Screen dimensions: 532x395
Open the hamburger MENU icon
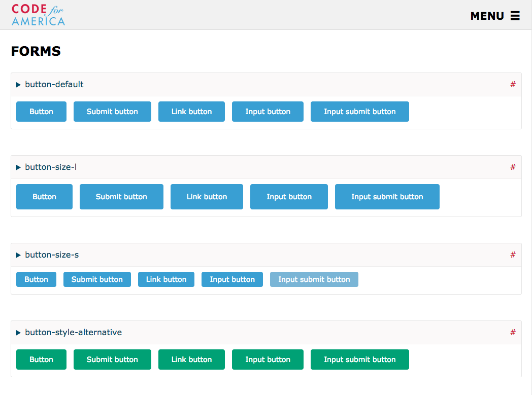pyautogui.click(x=515, y=16)
